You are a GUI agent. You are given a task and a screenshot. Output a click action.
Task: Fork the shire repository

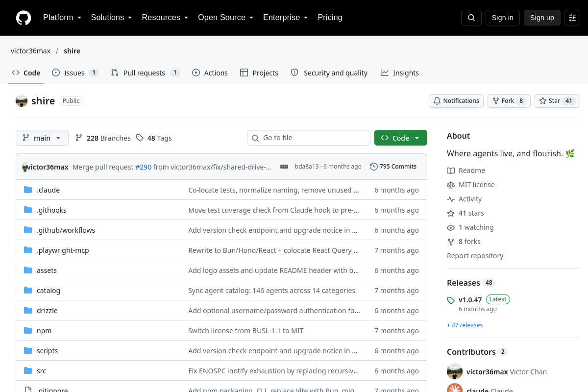coord(509,101)
